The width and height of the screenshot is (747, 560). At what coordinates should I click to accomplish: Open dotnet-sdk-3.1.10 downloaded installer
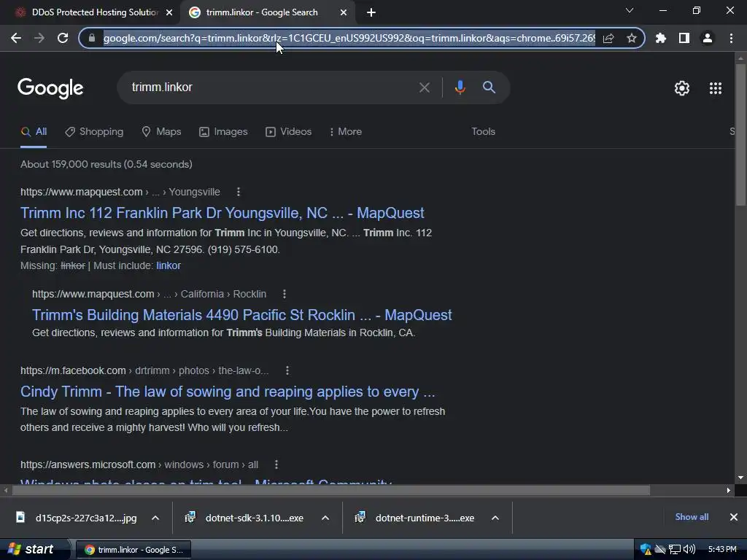[x=255, y=518]
